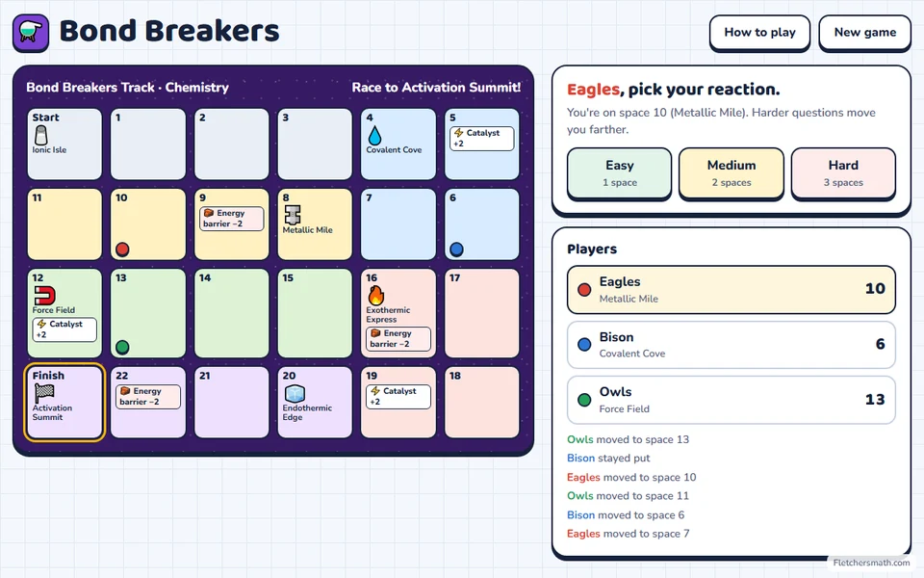This screenshot has width=924, height=578.
Task: Click the Bond Breakers page title
Action: tap(169, 31)
